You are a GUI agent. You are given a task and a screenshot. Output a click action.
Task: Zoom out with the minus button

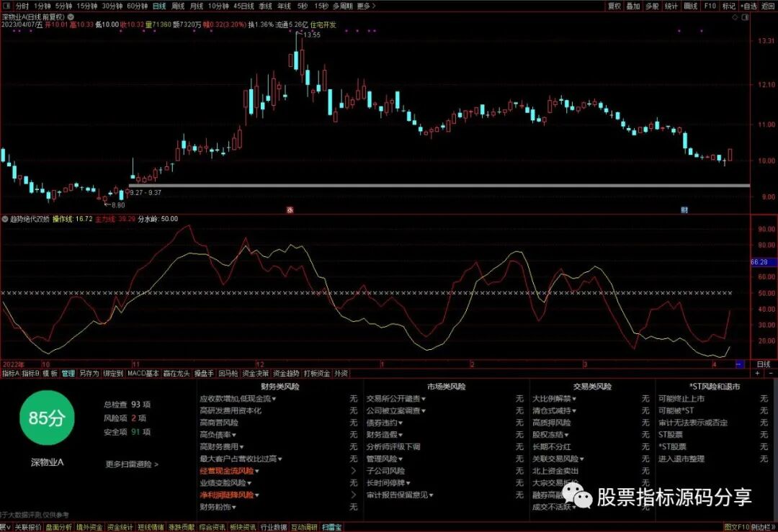771,373
